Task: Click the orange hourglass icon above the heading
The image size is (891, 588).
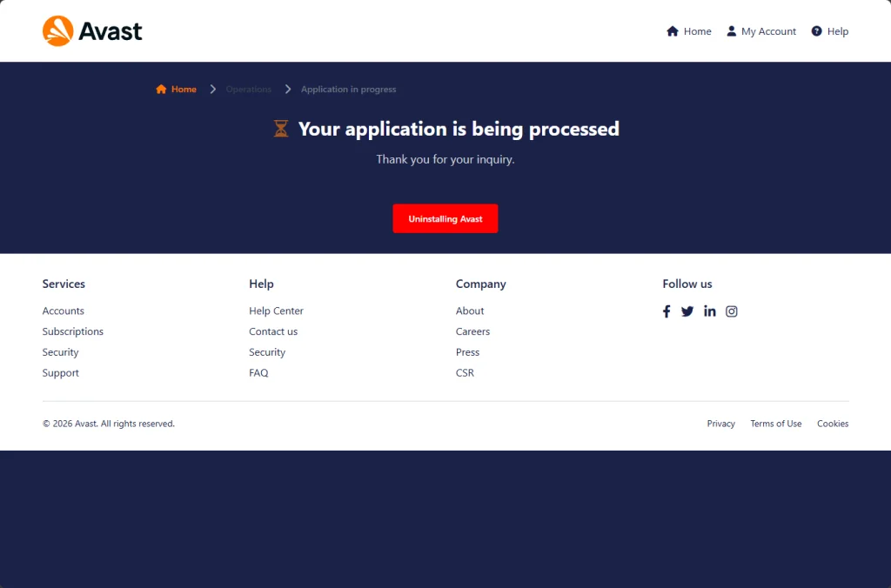Action: pyautogui.click(x=280, y=128)
